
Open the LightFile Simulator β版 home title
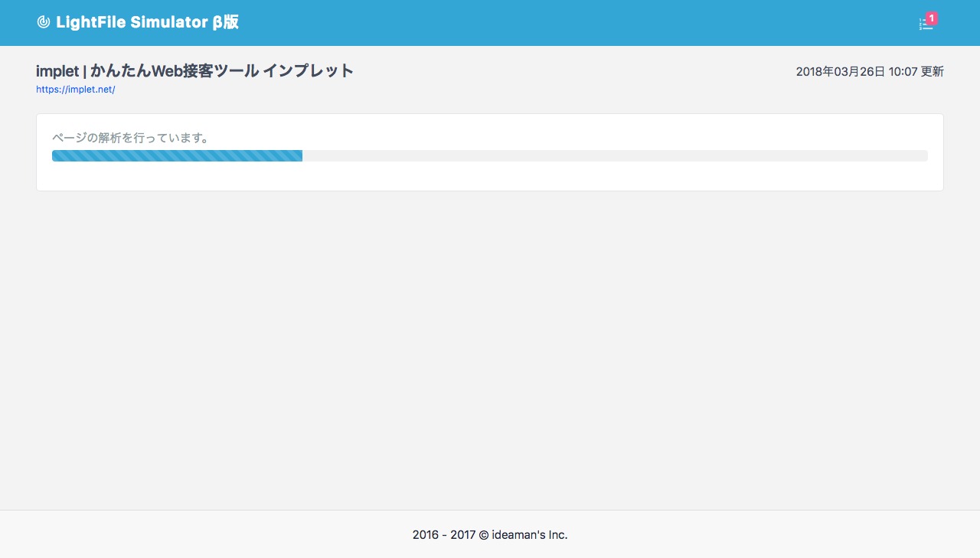click(x=147, y=22)
